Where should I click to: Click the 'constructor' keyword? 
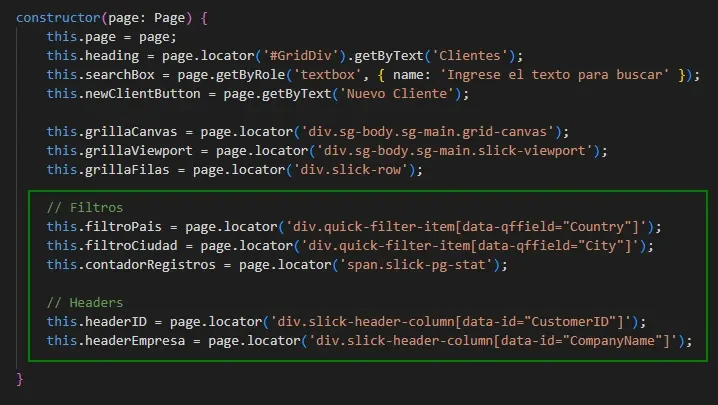coord(59,18)
